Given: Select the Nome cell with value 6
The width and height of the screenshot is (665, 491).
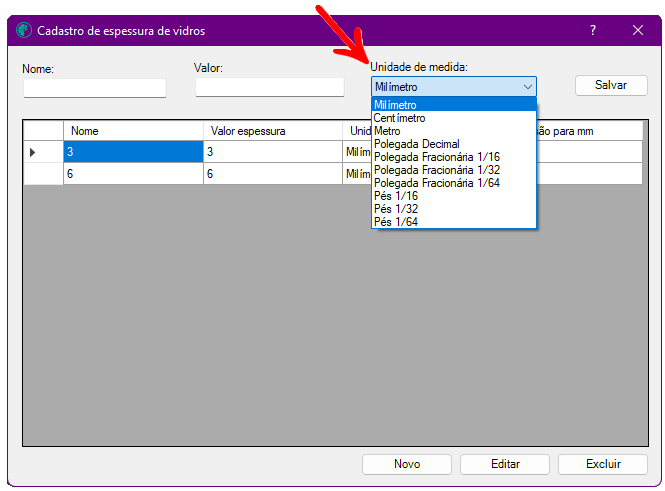Looking at the screenshot, I should 133,173.
